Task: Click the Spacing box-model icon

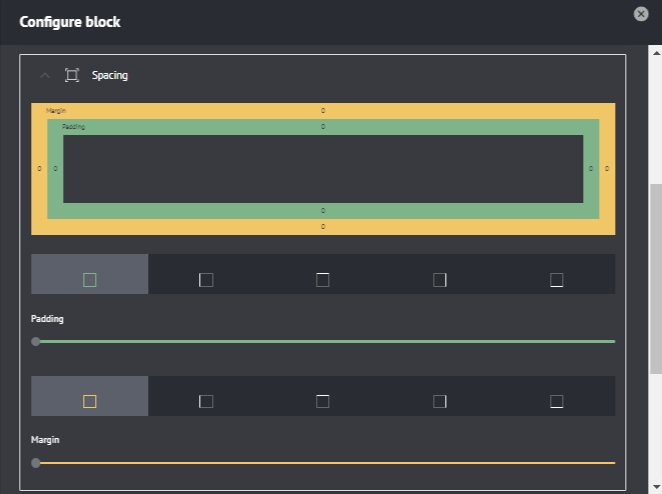Action: 72,75
